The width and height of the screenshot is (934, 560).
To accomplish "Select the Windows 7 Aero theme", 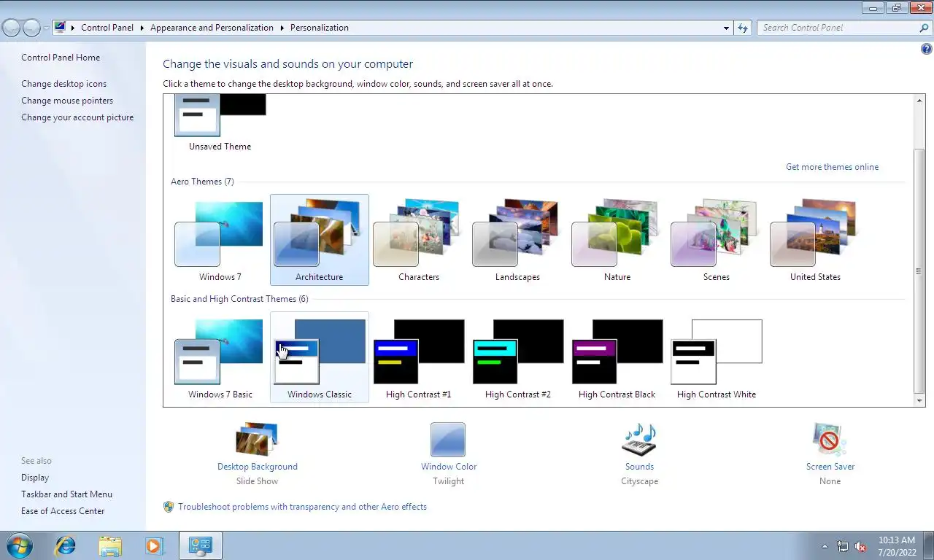I will (220, 240).
